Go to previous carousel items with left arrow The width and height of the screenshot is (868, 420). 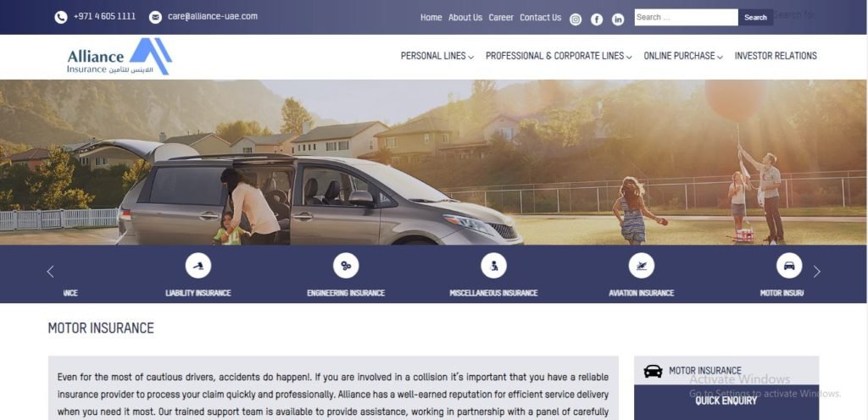pos(50,271)
